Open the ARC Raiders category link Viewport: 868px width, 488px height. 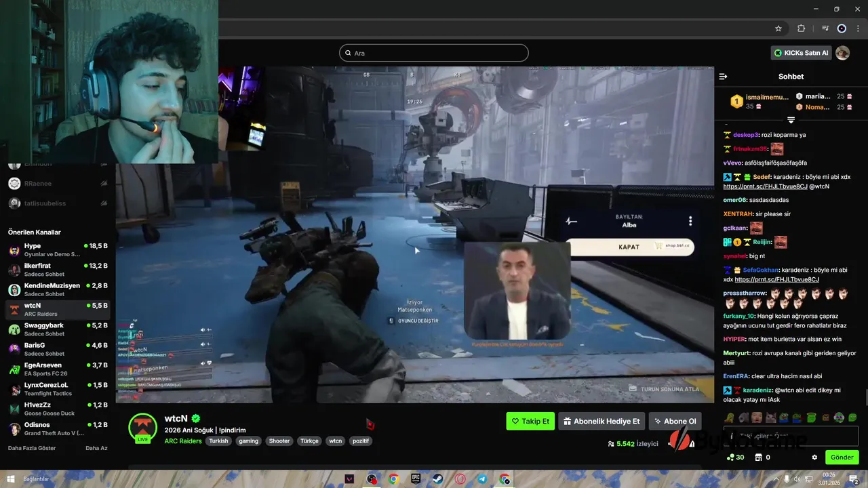[182, 441]
